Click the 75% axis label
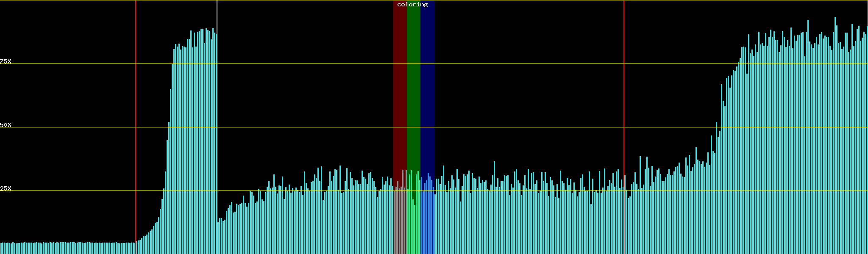This screenshot has height=254, width=868. tap(6, 61)
